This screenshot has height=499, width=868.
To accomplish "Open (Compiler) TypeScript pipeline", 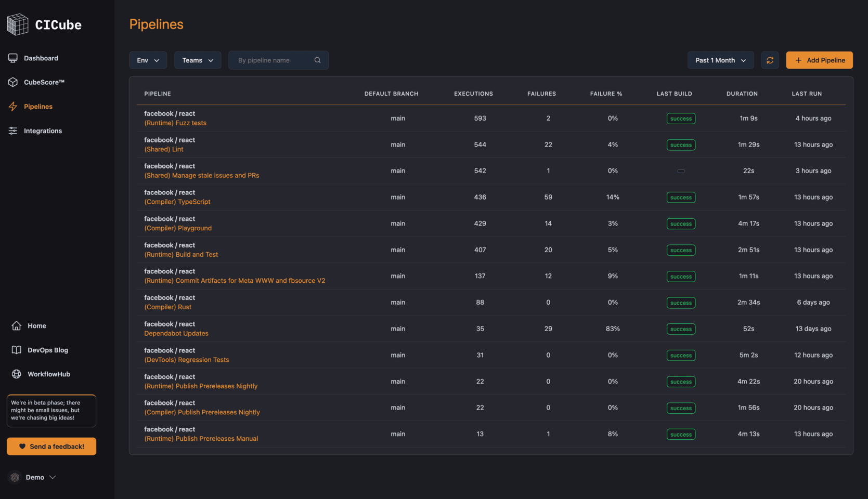I will (x=177, y=202).
